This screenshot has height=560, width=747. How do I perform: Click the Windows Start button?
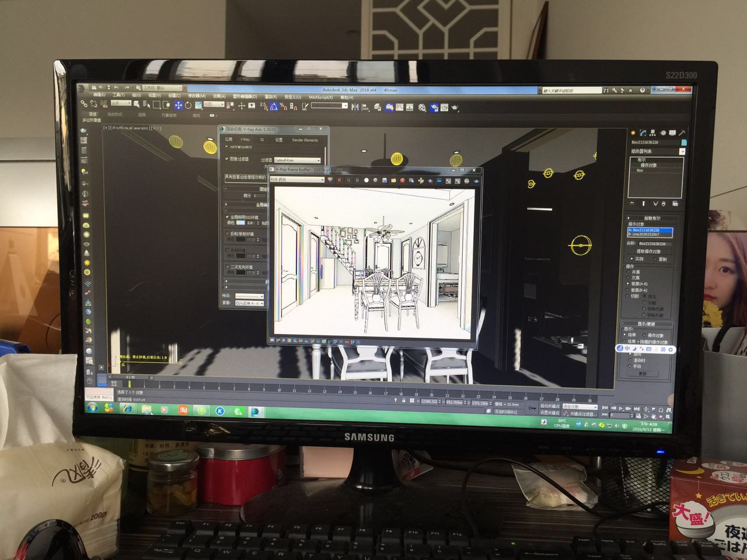(92, 409)
